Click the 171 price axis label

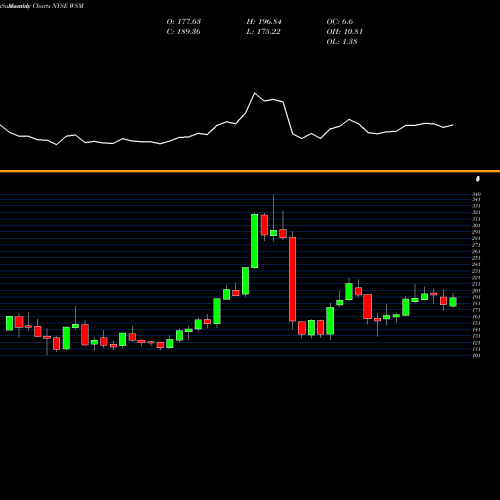tap(476, 310)
